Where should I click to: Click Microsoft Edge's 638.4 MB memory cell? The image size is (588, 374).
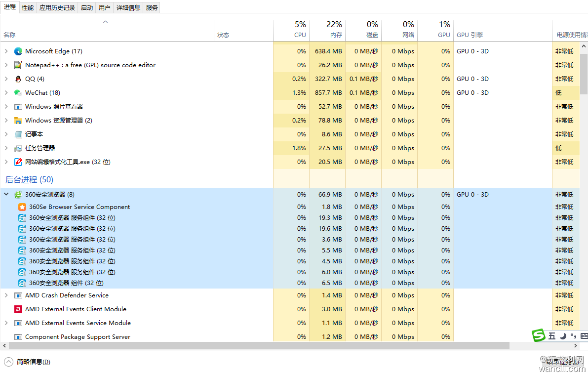click(x=328, y=51)
